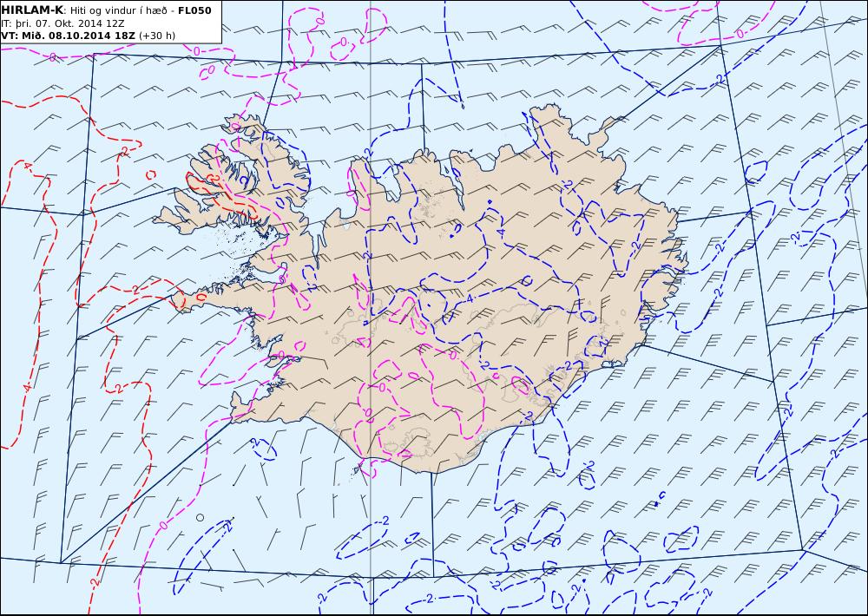Select the FL050 flight level label

[x=194, y=10]
